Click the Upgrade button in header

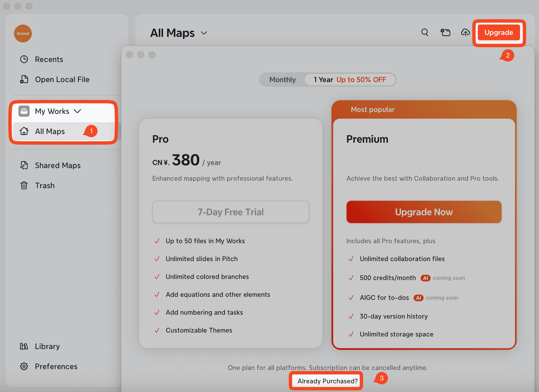pos(499,32)
